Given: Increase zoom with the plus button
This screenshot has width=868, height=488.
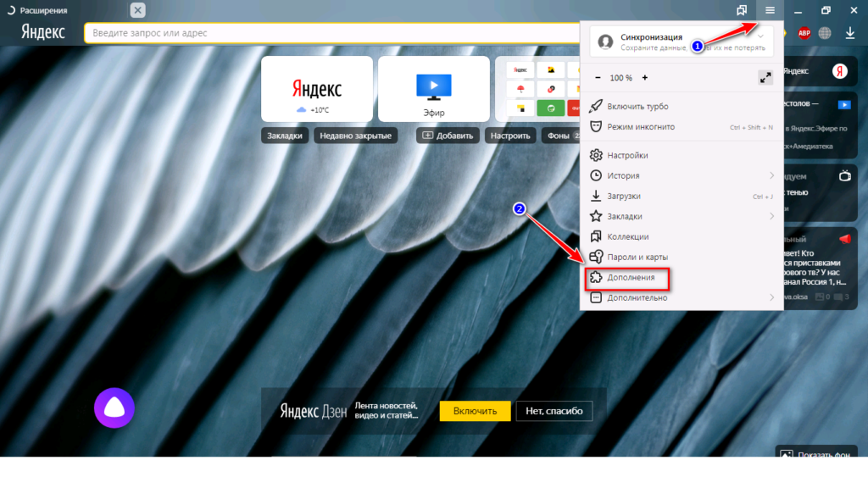Looking at the screenshot, I should click(x=645, y=78).
